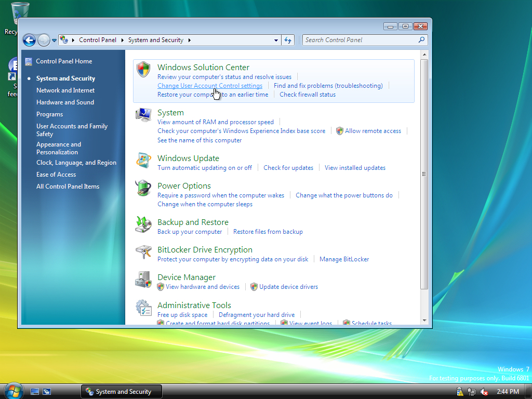532x399 pixels.
Task: Select Hardware and Sound in sidebar
Action: pyautogui.click(x=65, y=102)
